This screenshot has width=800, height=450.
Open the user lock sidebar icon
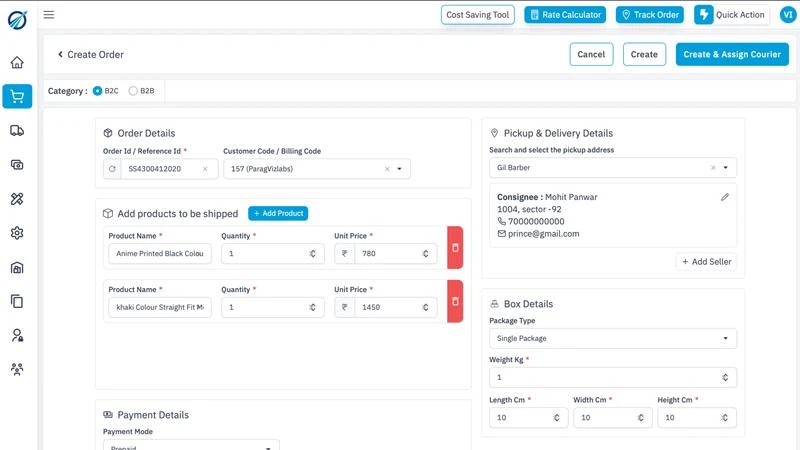[17, 335]
